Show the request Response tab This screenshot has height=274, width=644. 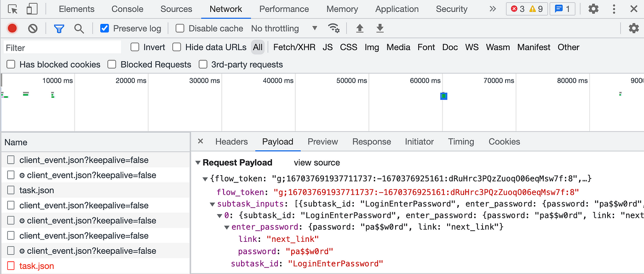coord(372,142)
